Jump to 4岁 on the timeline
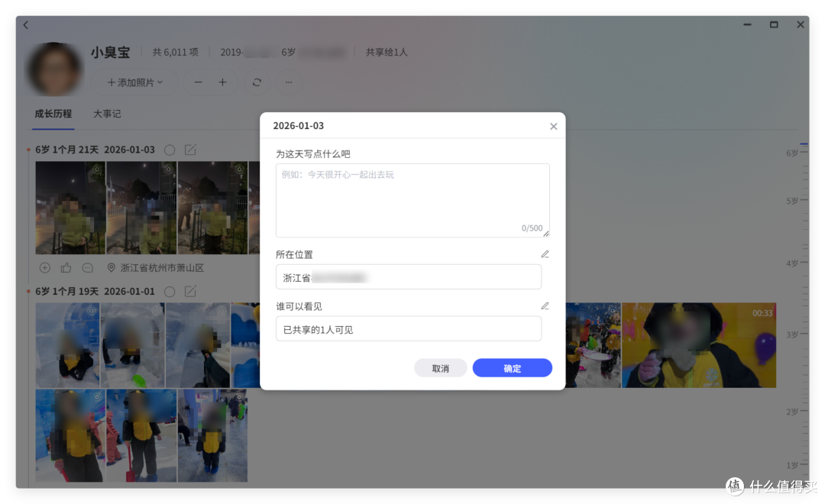Screen dimensions: 825x504 pyautogui.click(x=792, y=263)
